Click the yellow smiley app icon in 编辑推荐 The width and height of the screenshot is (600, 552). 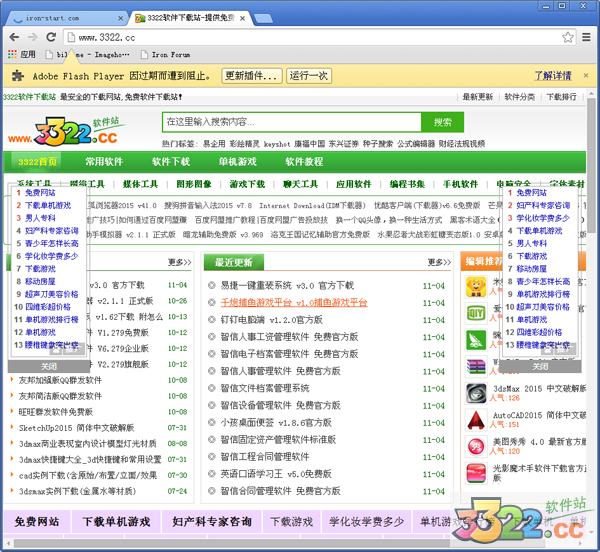pyautogui.click(x=476, y=286)
